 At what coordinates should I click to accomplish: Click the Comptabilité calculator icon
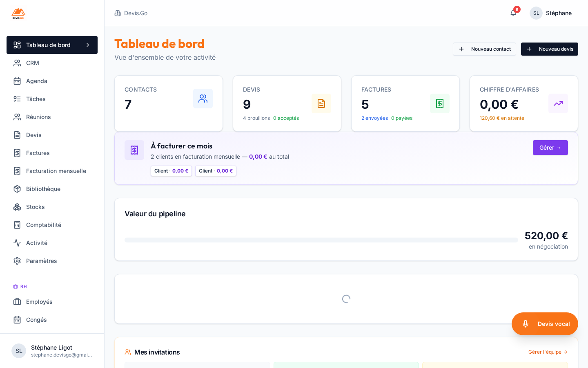click(x=17, y=225)
